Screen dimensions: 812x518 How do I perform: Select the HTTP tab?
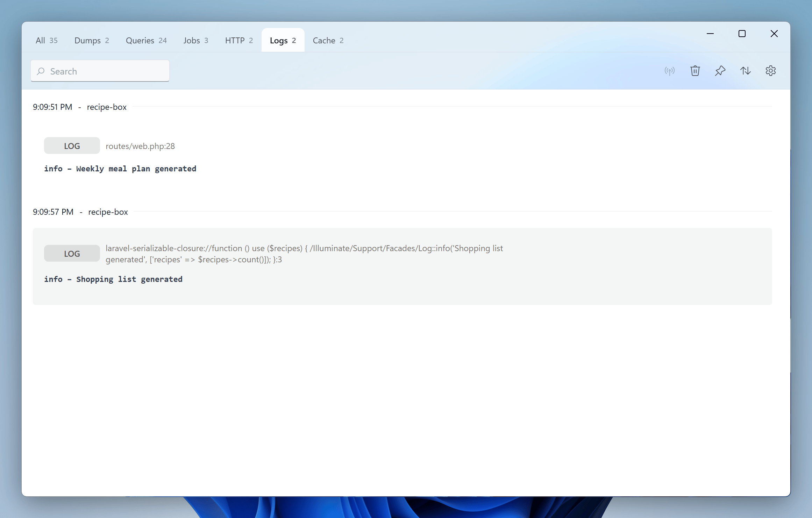pos(239,41)
